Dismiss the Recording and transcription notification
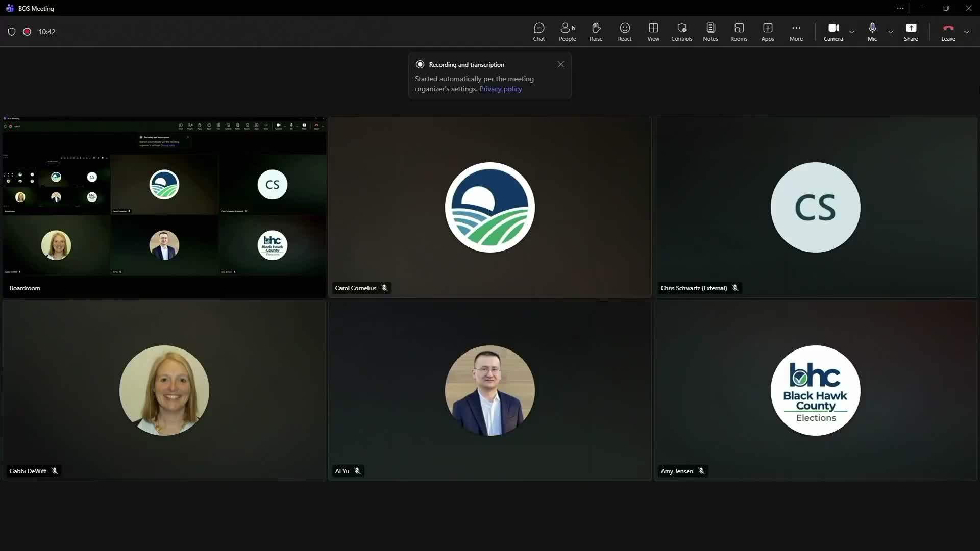The image size is (980, 551). pyautogui.click(x=560, y=64)
